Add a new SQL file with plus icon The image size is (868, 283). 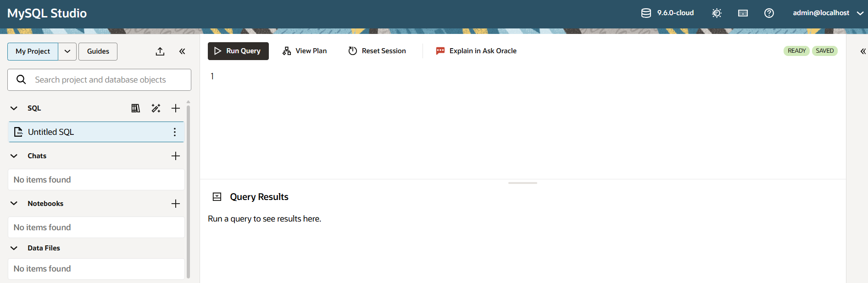click(175, 108)
